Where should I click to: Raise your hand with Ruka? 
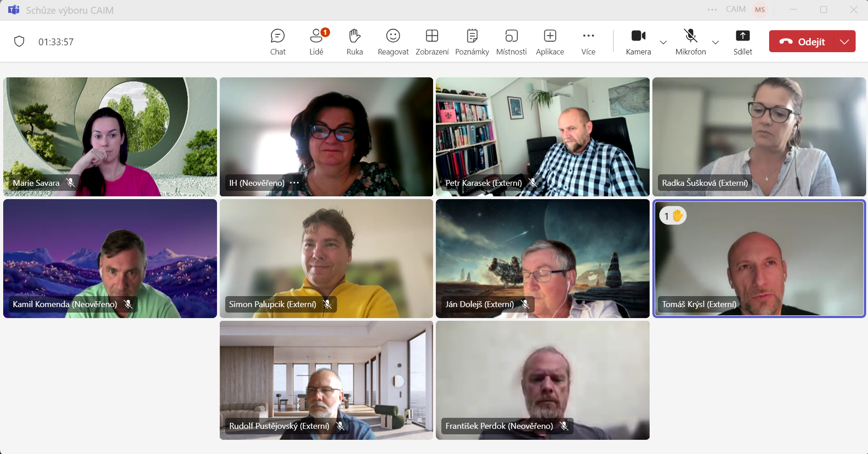[354, 42]
